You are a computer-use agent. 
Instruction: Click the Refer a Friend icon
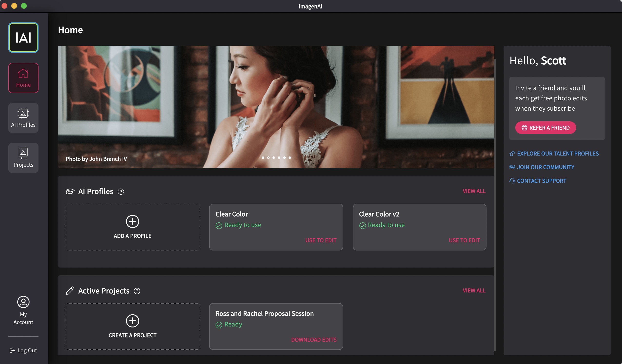(524, 127)
